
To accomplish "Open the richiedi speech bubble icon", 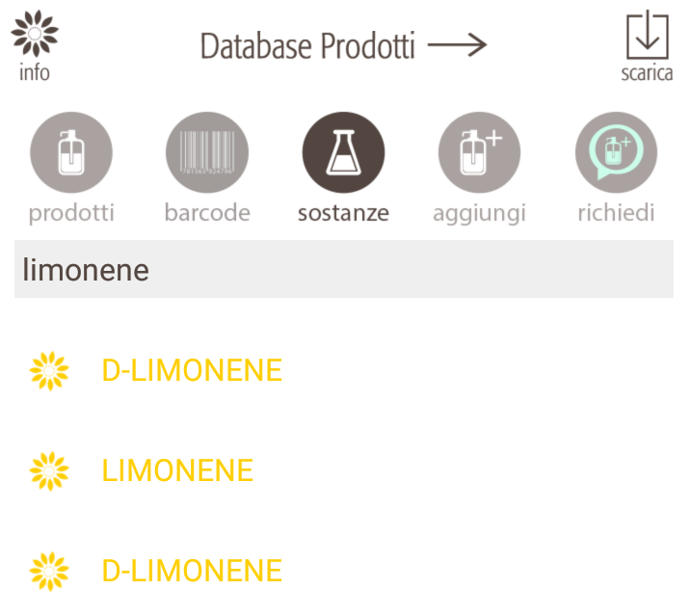I will coord(616,153).
